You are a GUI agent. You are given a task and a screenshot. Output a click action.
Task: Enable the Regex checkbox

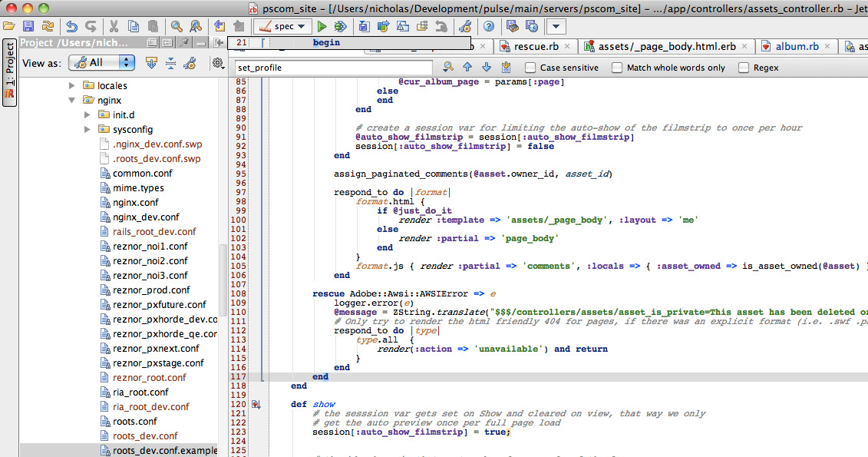[x=744, y=68]
